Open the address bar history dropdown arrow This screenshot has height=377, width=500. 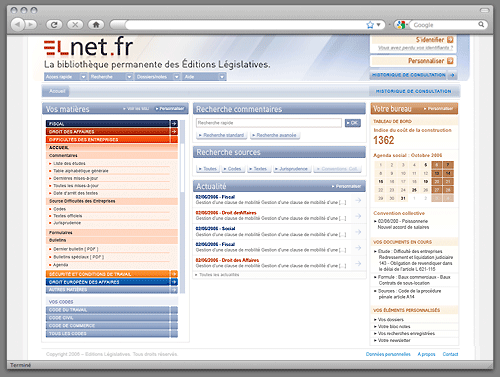(379, 25)
